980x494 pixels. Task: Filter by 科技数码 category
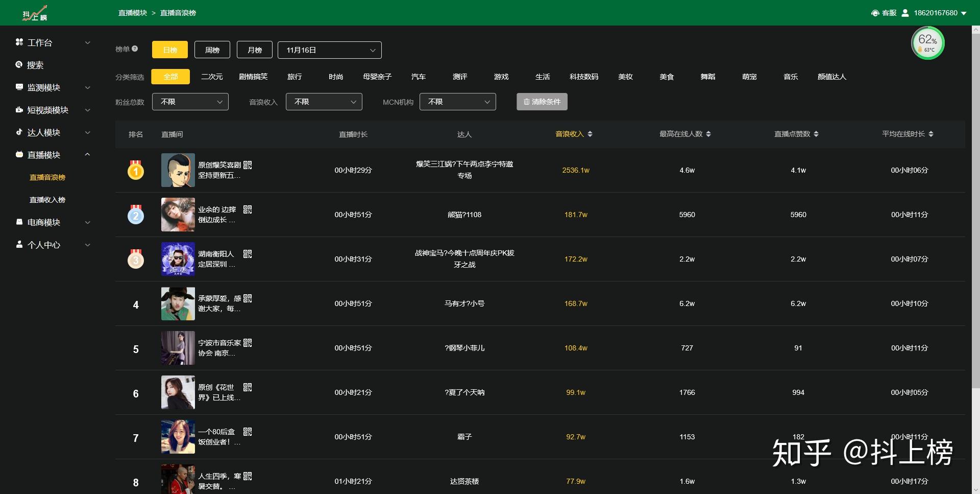click(x=584, y=77)
